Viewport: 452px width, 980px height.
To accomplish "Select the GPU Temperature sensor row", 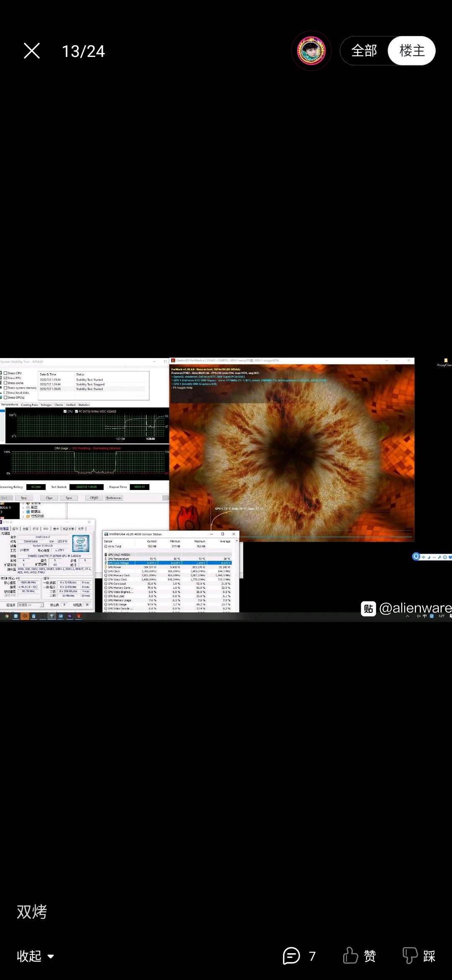I will (168, 559).
